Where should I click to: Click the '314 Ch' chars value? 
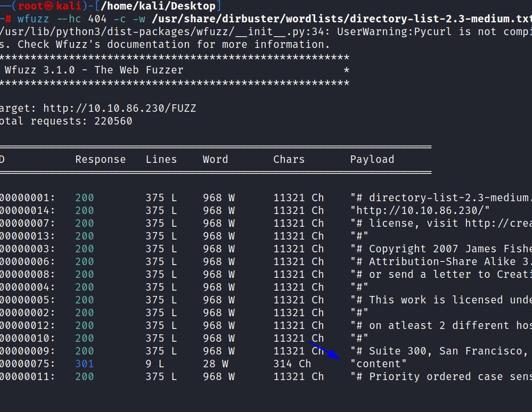click(292, 364)
